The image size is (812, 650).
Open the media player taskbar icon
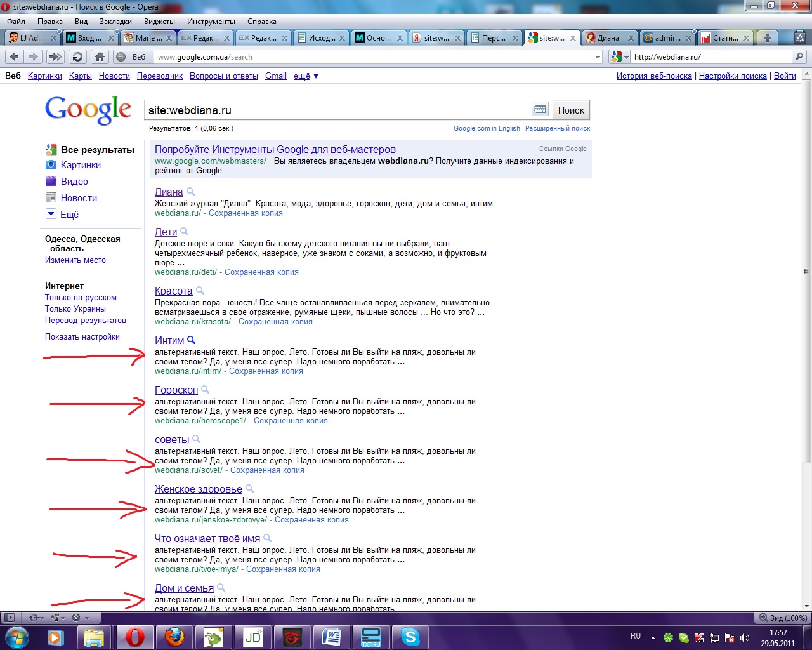pos(56,637)
